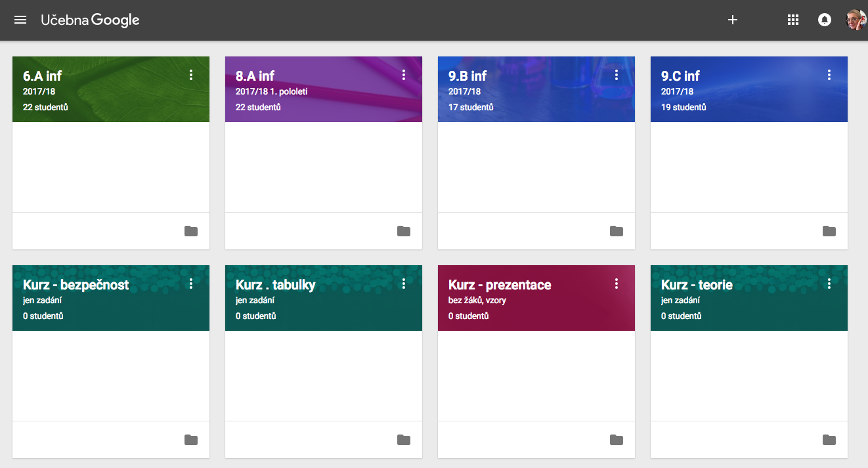Open the Google apps grid
This screenshot has height=468, width=868.
(793, 20)
